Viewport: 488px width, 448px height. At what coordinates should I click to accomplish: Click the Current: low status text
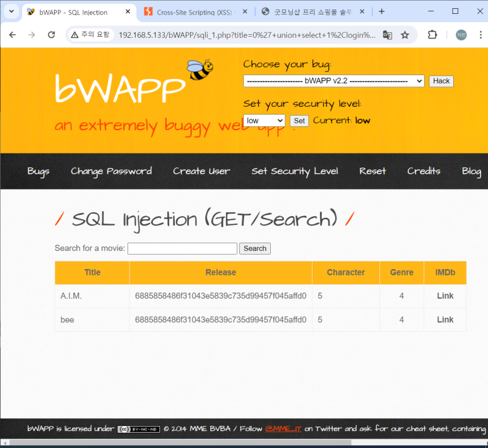click(342, 121)
